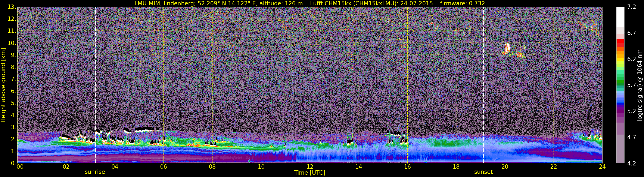Image resolution: width=644 pixels, height=177 pixels.
Task: Click the x-axis tick label '12'
Action: point(310,167)
